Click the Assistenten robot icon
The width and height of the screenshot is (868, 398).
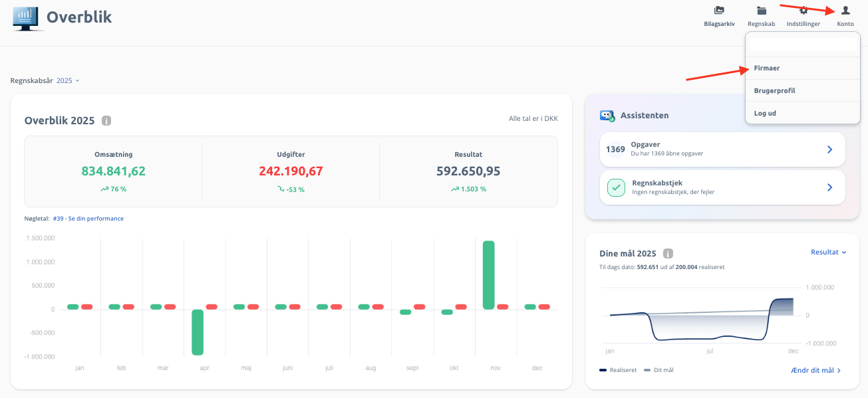pyautogui.click(x=607, y=116)
